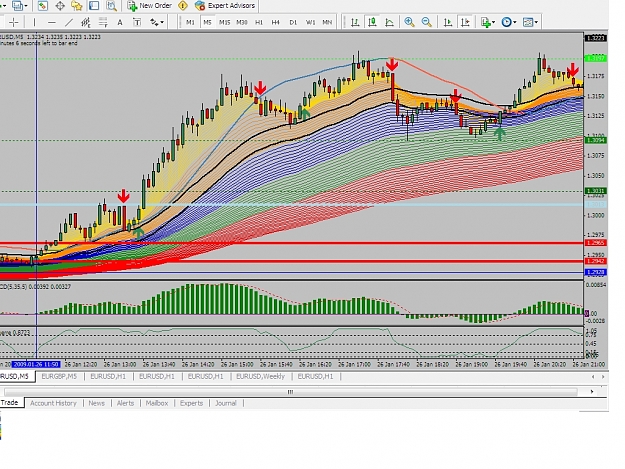
Task: Zoom out of the chart
Action: 426,22
